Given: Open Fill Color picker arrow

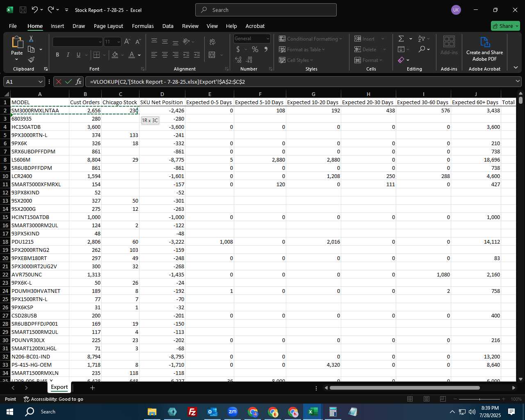Looking at the screenshot, I should pos(122,55).
